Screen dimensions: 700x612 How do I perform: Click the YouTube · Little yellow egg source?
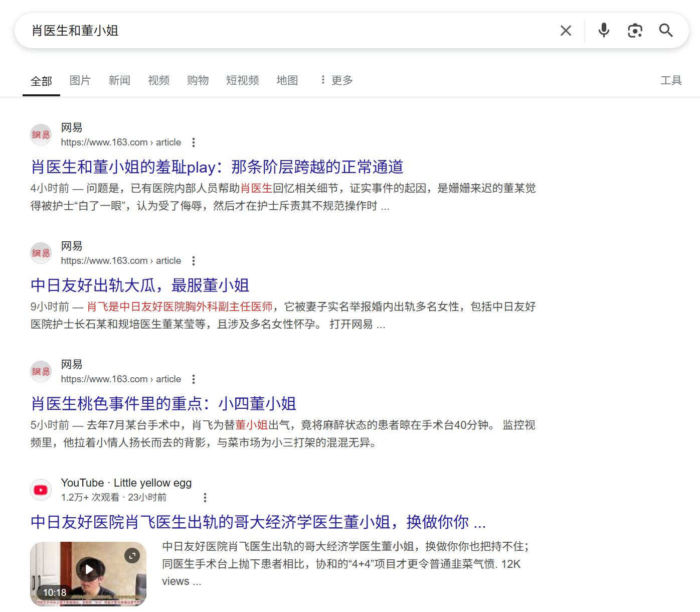pos(126,483)
